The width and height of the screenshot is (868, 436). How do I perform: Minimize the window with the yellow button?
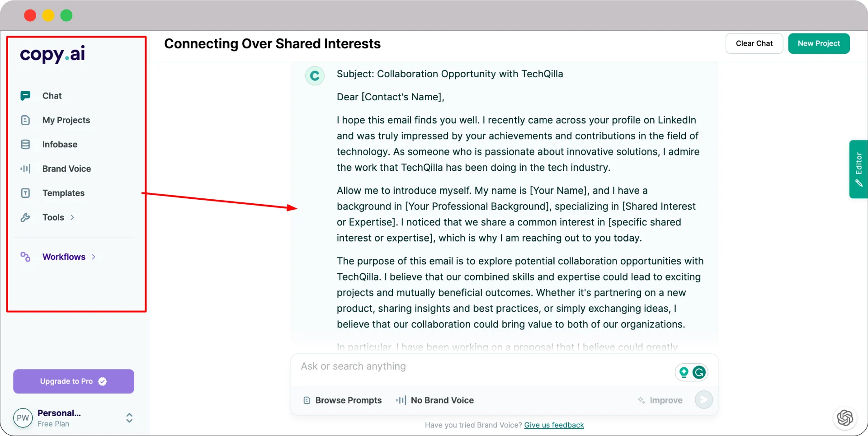pyautogui.click(x=48, y=15)
